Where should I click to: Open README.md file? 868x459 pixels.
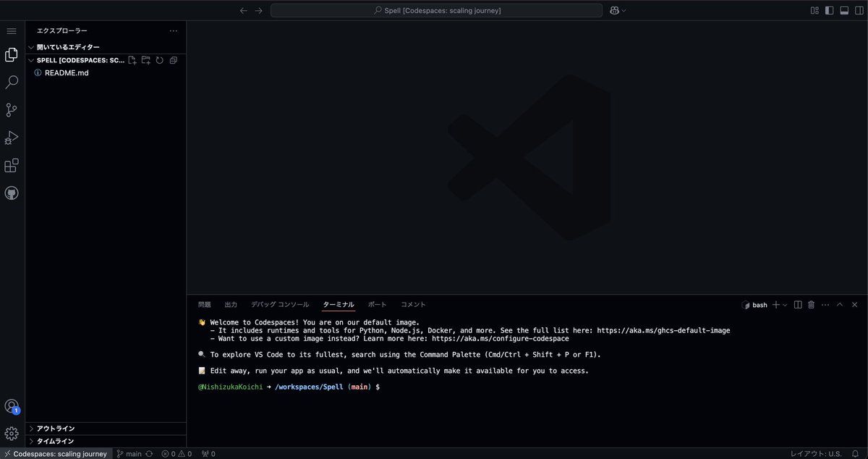pyautogui.click(x=106, y=72)
